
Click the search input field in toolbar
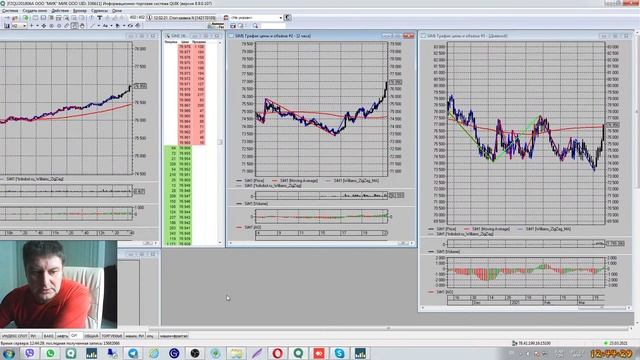pyautogui.click(x=273, y=26)
